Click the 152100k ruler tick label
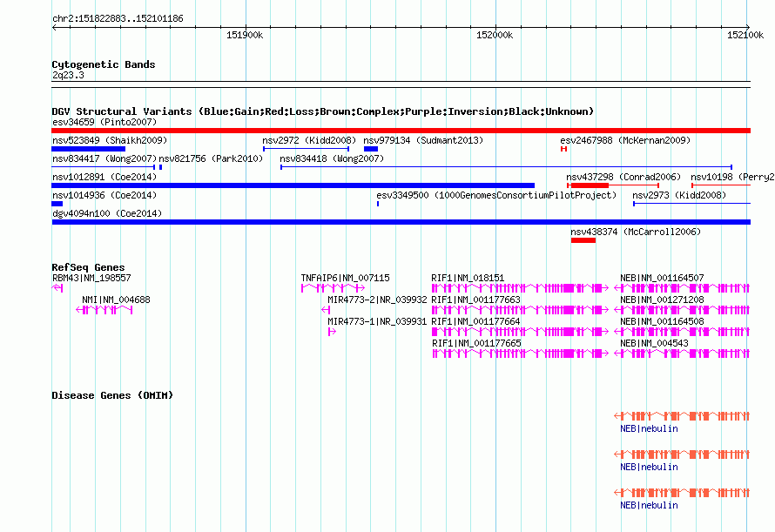The height and width of the screenshot is (532, 775). pyautogui.click(x=745, y=35)
